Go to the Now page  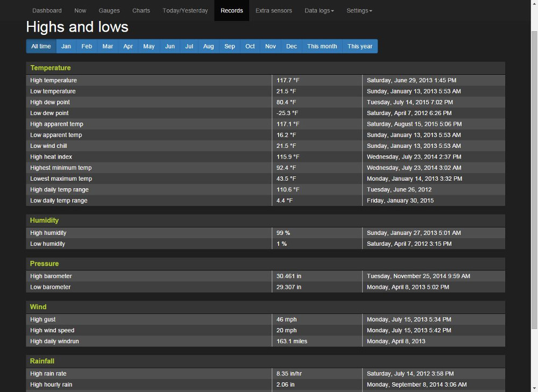(80, 11)
